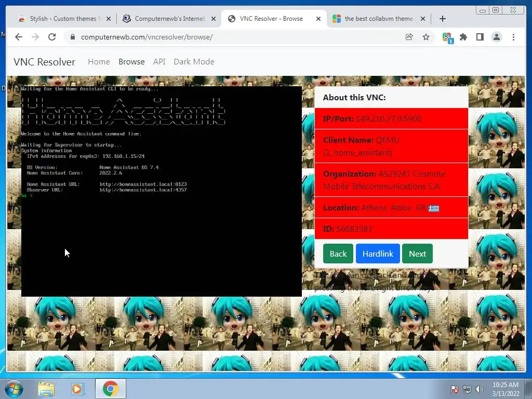Click the green Next button

pyautogui.click(x=417, y=254)
